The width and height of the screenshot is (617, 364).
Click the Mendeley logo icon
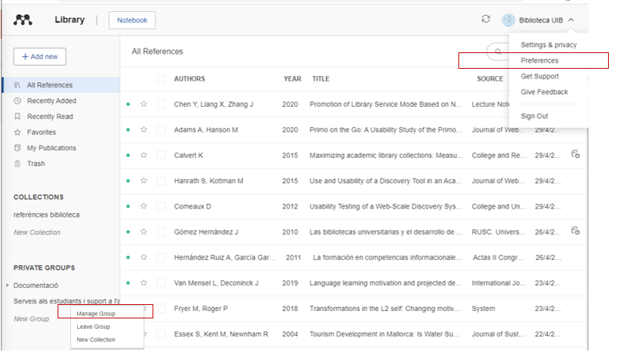click(23, 19)
